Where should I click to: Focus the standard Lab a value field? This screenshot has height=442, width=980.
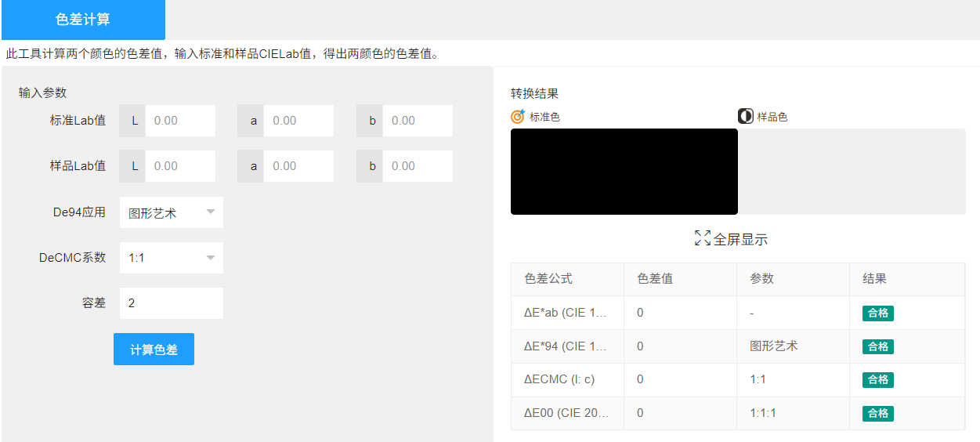click(298, 121)
